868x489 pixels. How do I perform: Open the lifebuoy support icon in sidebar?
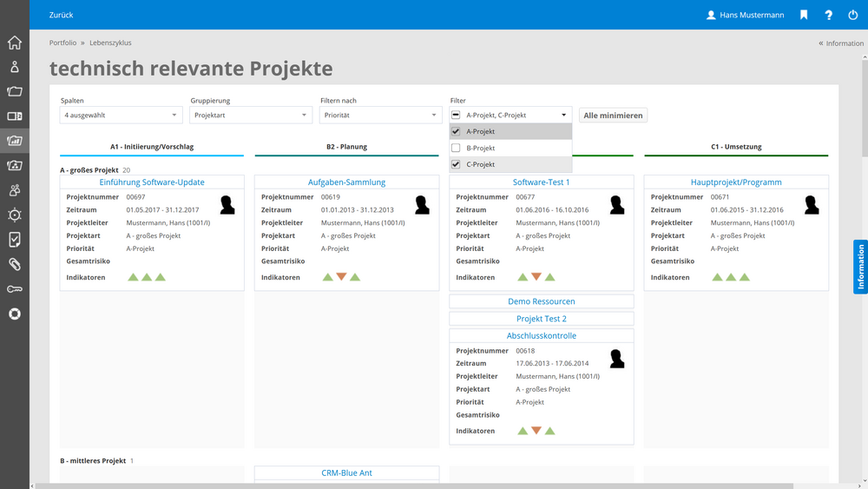pos(14,314)
